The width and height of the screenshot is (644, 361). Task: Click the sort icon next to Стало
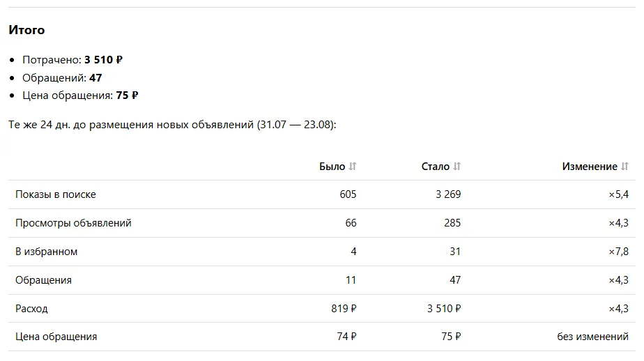[x=457, y=167]
